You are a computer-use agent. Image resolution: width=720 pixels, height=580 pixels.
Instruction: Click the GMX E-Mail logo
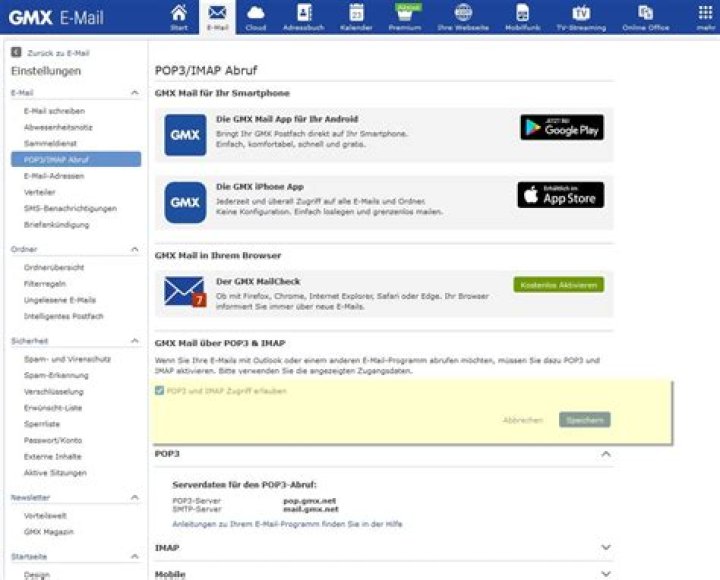56,17
